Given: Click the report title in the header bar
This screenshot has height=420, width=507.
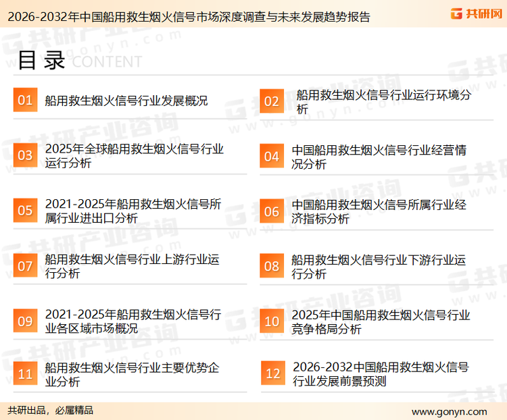Looking at the screenshot, I should coord(189,17).
